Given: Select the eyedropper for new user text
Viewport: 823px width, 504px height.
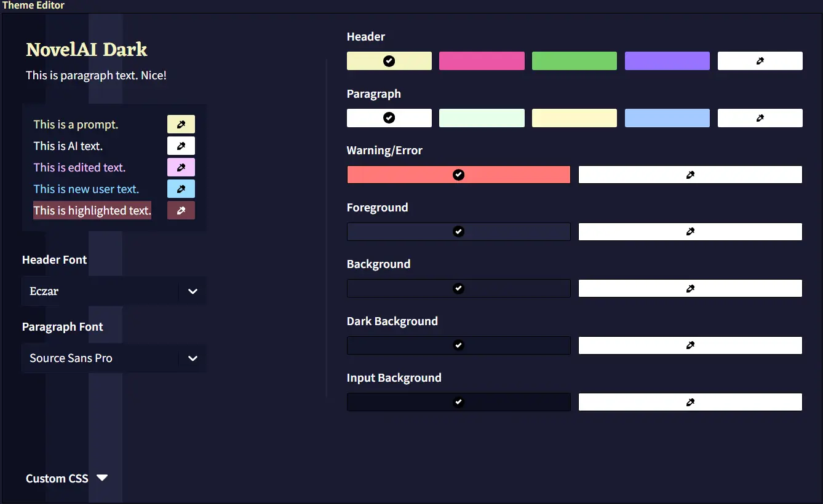Looking at the screenshot, I should [x=181, y=189].
